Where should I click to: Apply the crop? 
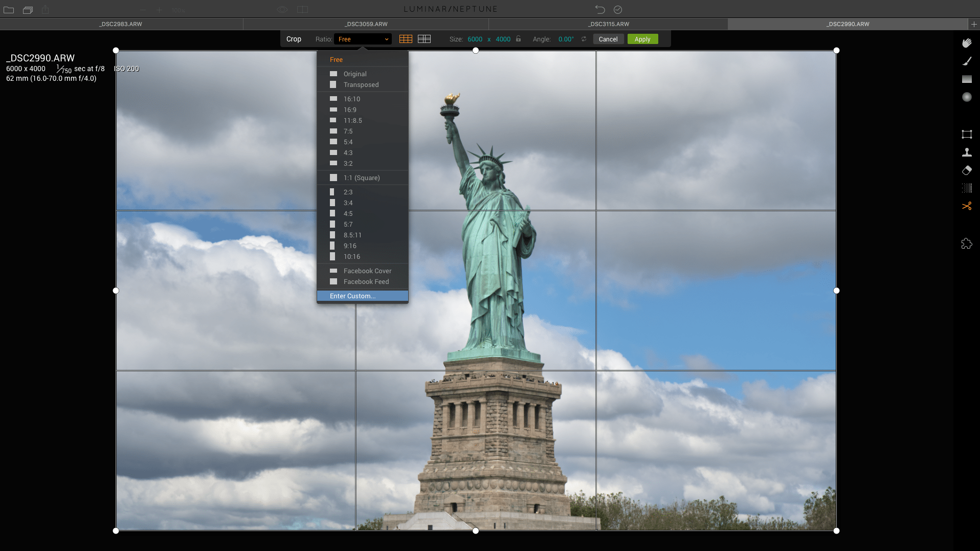642,39
